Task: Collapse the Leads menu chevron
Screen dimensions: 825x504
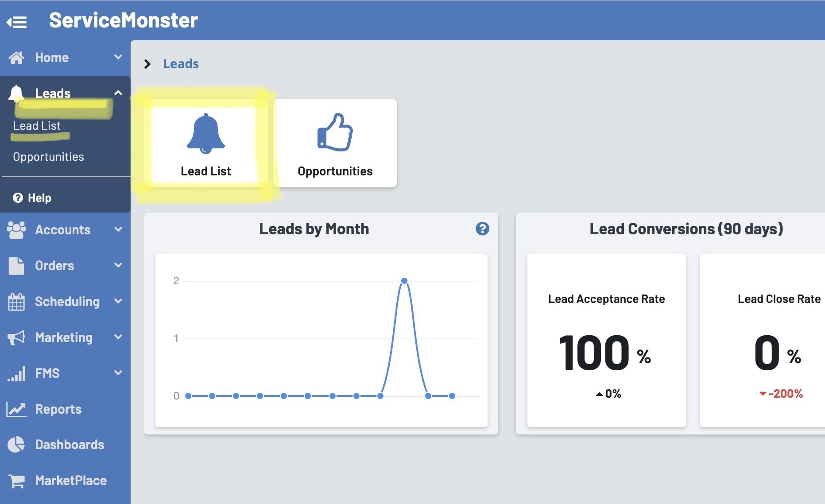Action: click(x=118, y=93)
